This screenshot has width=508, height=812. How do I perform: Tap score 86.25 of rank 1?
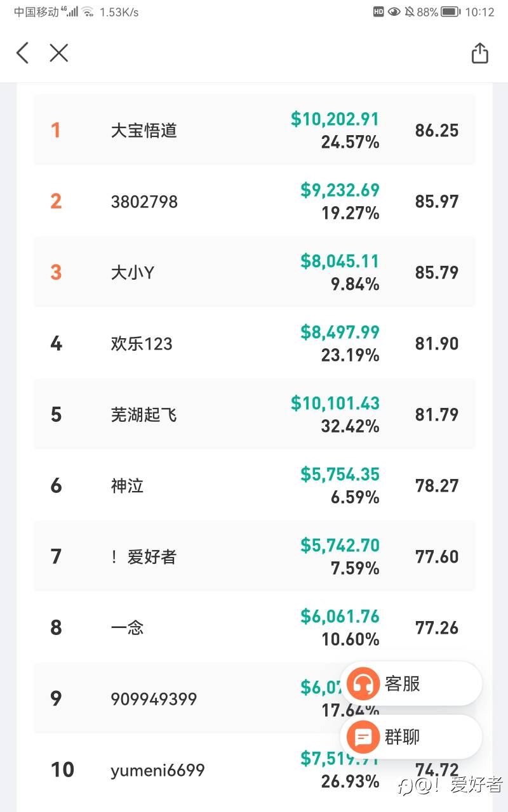(437, 131)
